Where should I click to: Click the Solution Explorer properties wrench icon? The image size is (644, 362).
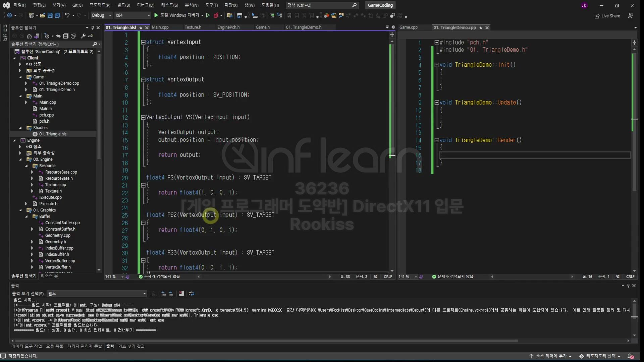click(x=83, y=36)
